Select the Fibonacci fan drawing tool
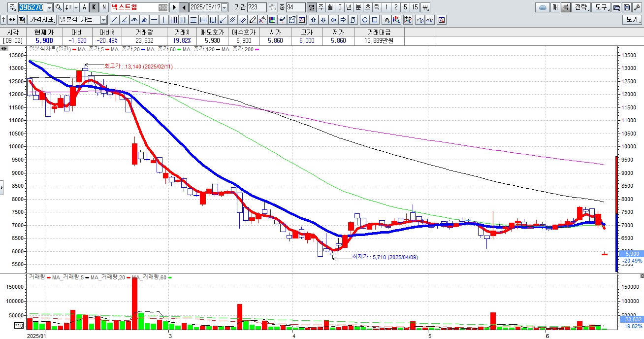644x339 pixels. tap(144, 20)
